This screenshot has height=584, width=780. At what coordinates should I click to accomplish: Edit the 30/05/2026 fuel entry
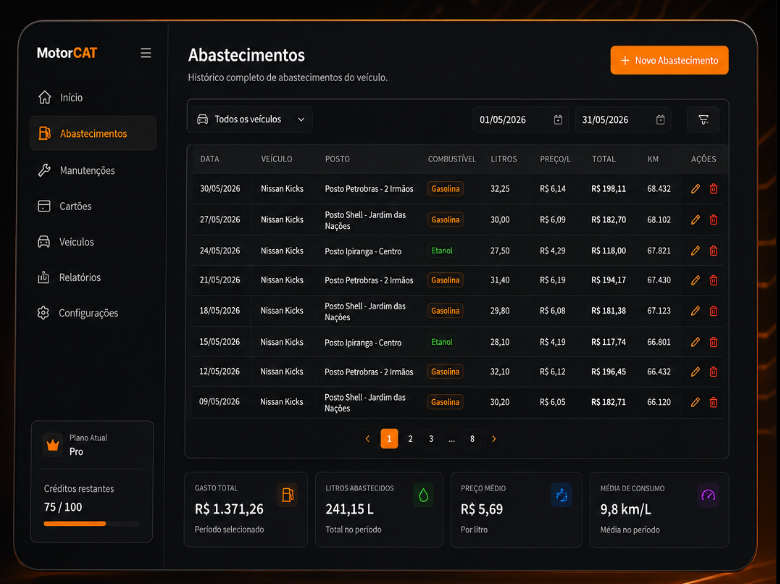point(695,189)
